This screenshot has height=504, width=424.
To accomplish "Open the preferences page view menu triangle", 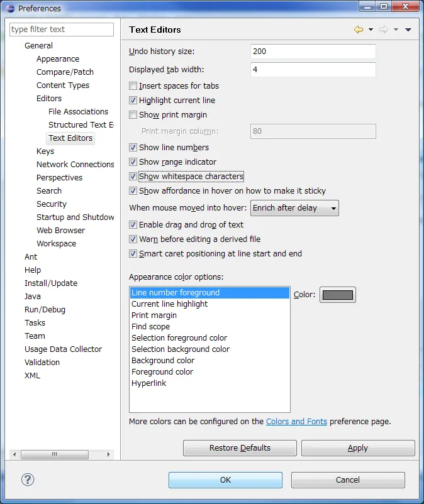I will click(408, 30).
